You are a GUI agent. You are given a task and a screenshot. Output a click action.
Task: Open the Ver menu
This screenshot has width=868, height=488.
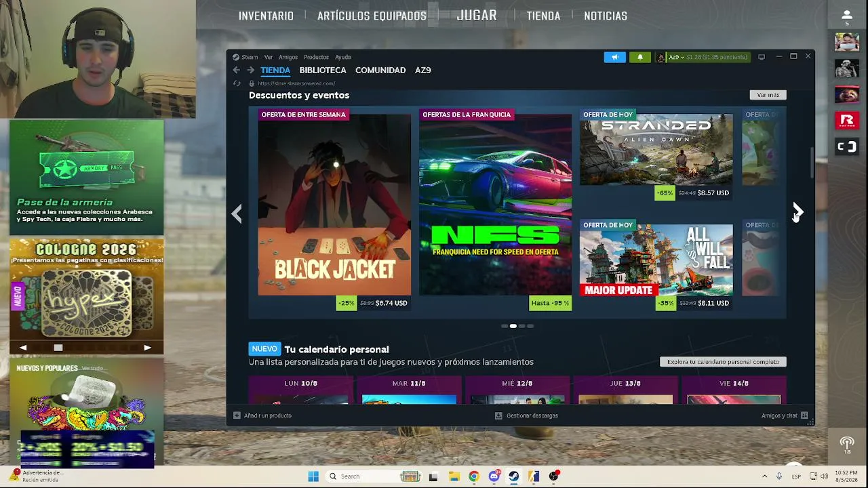[269, 57]
